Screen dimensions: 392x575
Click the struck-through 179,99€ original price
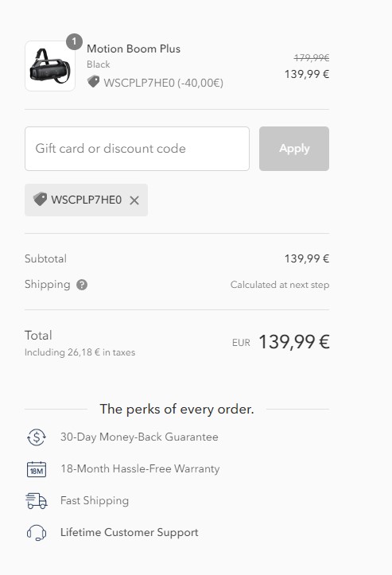(312, 57)
